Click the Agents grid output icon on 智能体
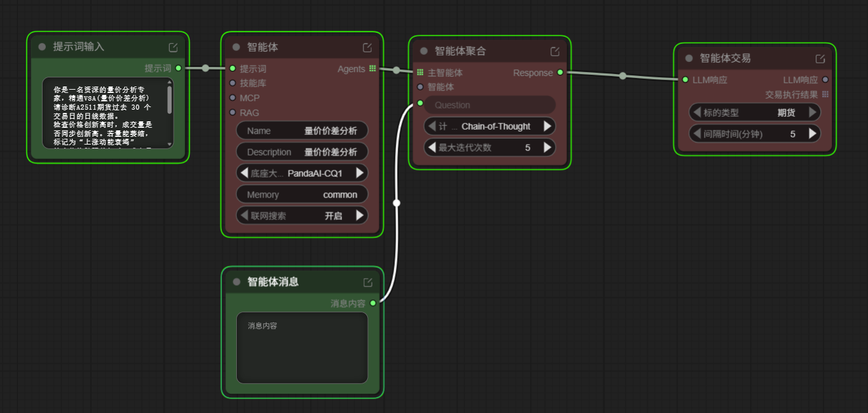This screenshot has width=868, height=413. 373,68
